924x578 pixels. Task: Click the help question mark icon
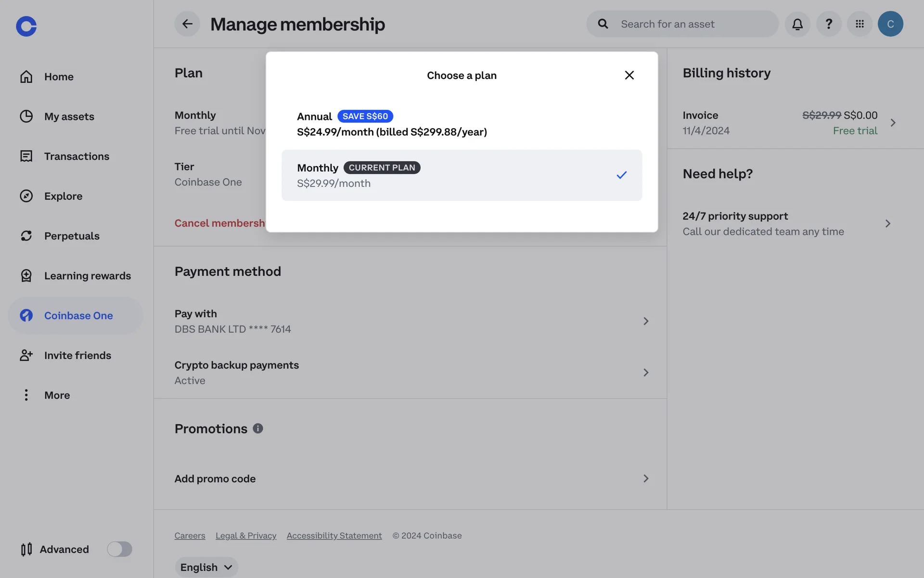pyautogui.click(x=828, y=24)
